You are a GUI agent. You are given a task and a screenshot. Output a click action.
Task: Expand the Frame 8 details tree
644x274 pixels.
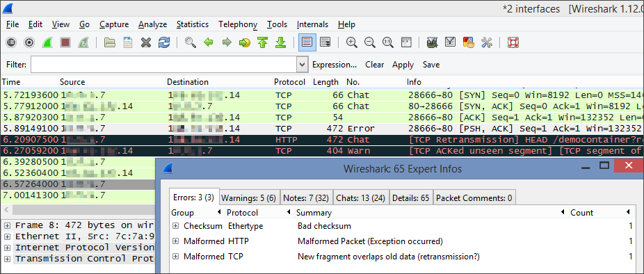coord(8,225)
